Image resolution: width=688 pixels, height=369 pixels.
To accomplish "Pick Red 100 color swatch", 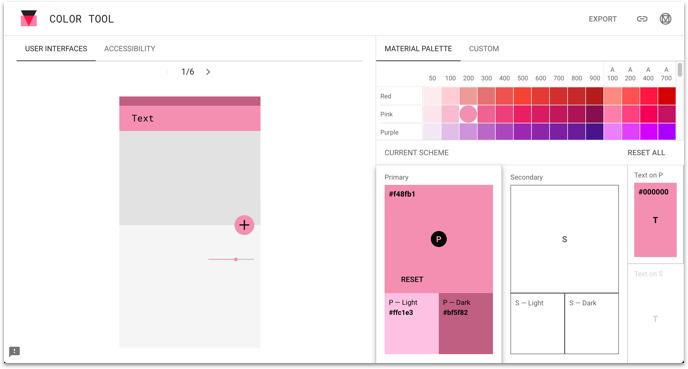I will pyautogui.click(x=450, y=96).
